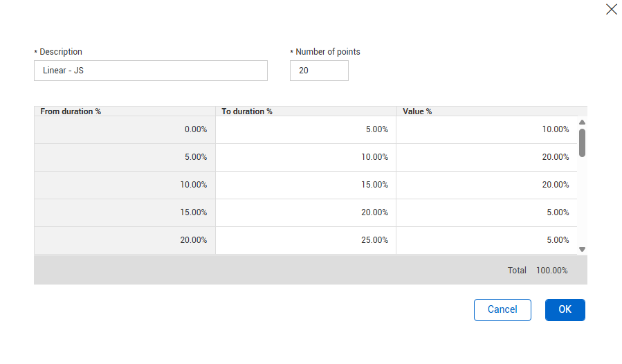This screenshot has width=622, height=364.
Task: Click the vertical scrollbar thumb in the table
Action: pos(582,143)
